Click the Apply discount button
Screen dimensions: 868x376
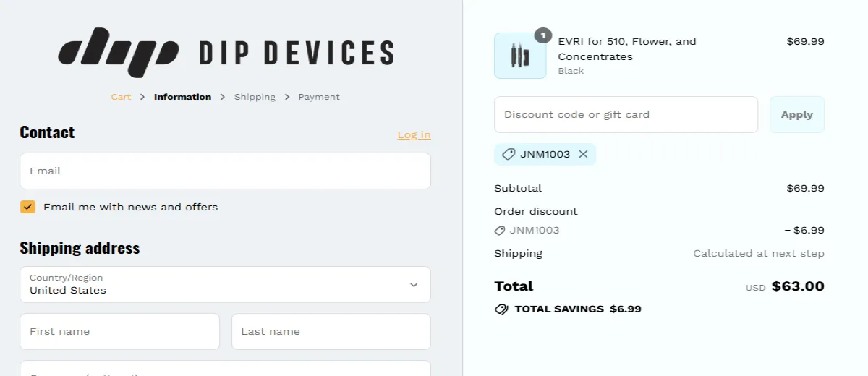click(x=797, y=114)
